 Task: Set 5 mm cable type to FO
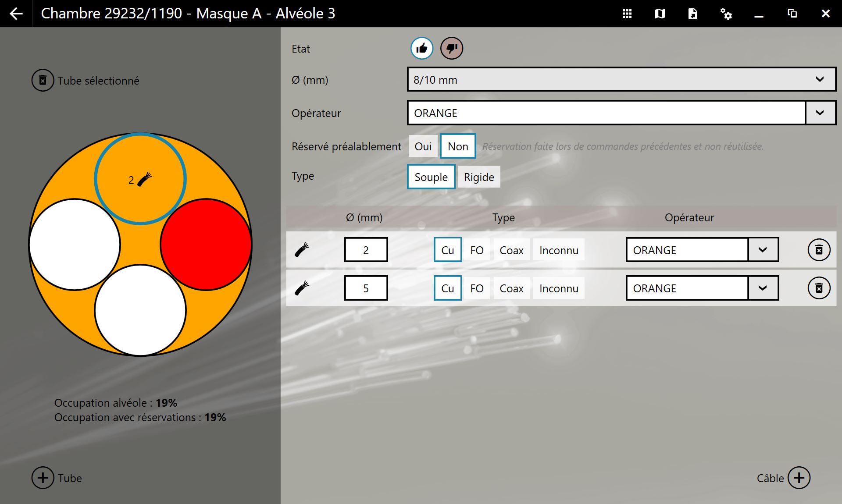(x=477, y=288)
